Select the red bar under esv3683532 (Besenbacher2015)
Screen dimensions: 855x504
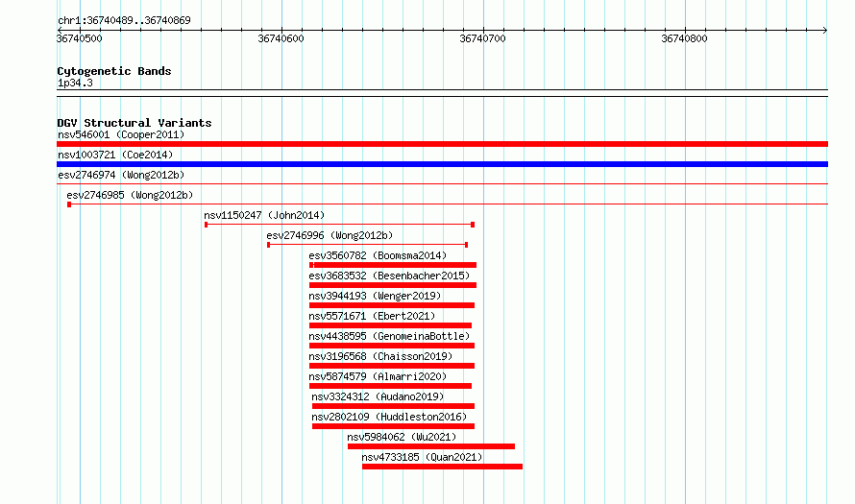pyautogui.click(x=393, y=285)
